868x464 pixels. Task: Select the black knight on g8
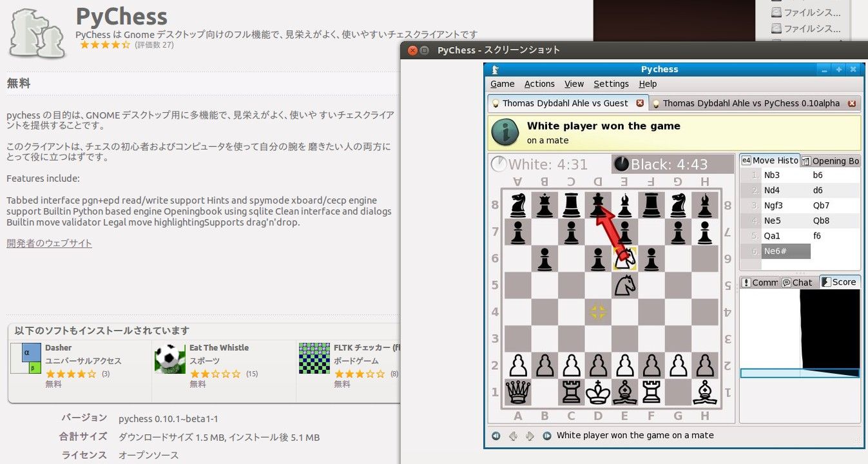tap(678, 205)
